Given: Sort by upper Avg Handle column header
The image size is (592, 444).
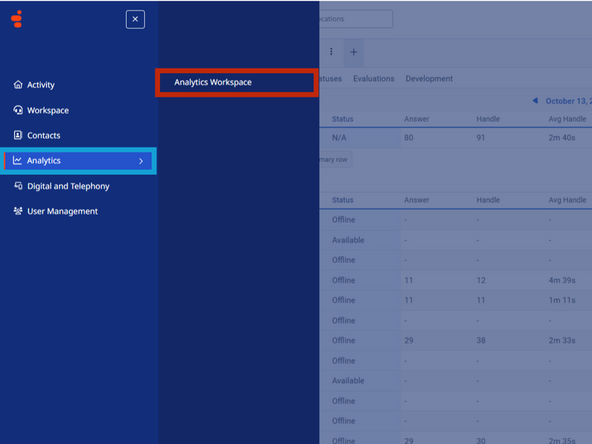Looking at the screenshot, I should point(567,119).
